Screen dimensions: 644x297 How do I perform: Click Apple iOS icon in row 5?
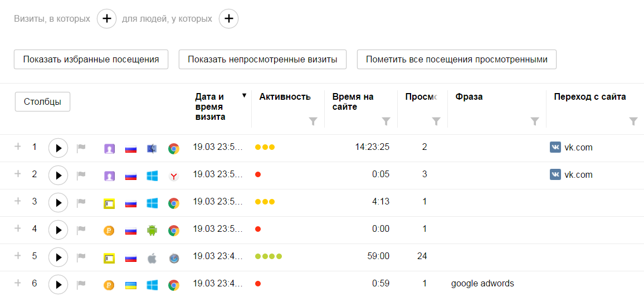pos(152,258)
